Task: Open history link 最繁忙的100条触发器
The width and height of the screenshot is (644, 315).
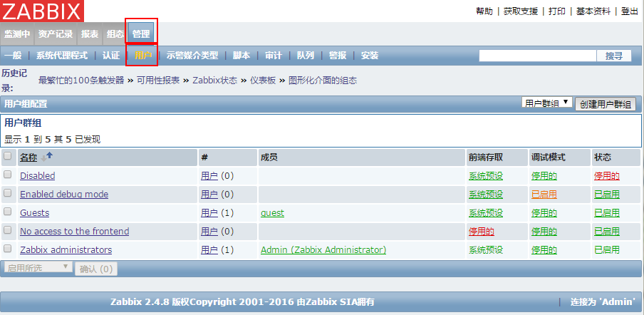Action: click(x=81, y=81)
